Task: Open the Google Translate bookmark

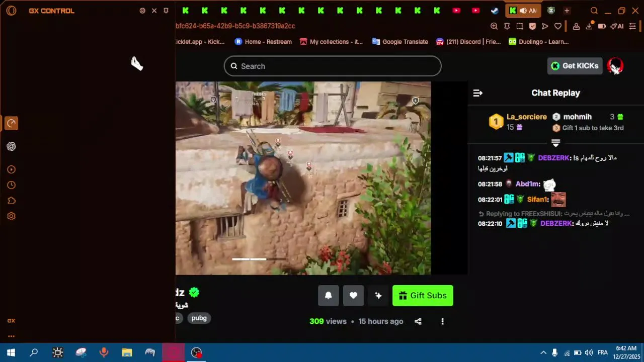Action: point(400,42)
